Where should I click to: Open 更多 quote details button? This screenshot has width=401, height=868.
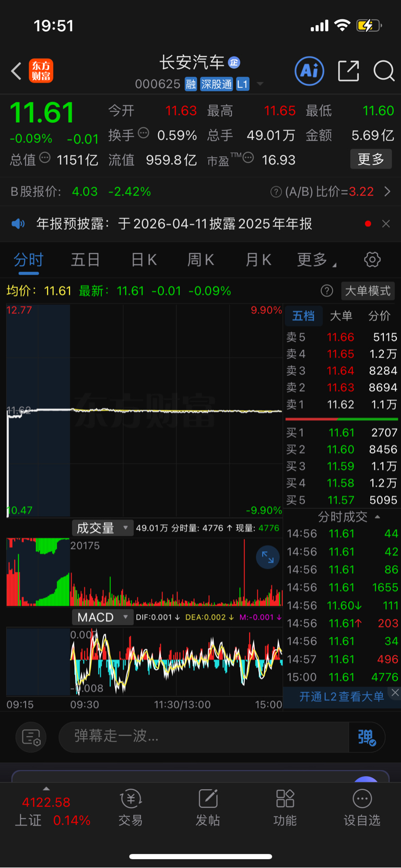click(x=371, y=159)
